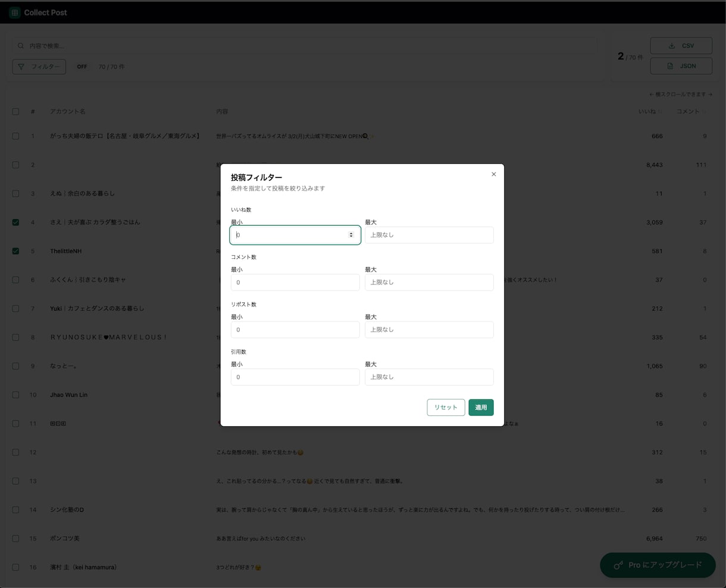This screenshot has width=726, height=588.
Task: Click account name ThelittleNH
Action: point(65,251)
